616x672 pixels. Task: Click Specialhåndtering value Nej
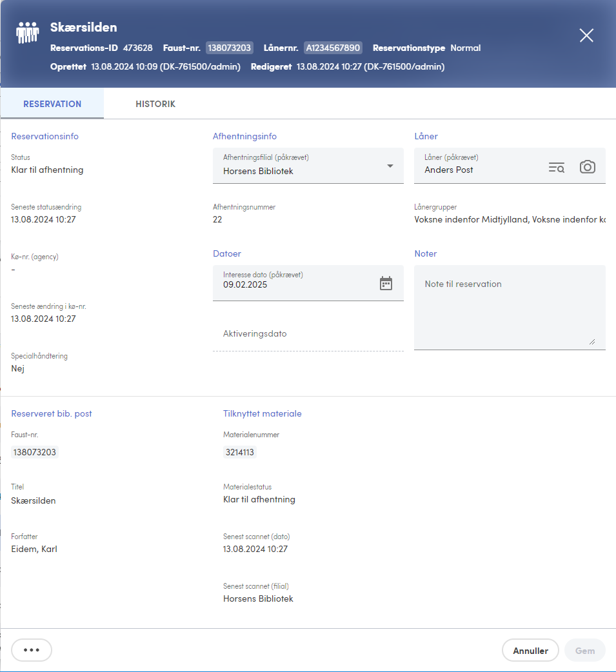coord(17,369)
